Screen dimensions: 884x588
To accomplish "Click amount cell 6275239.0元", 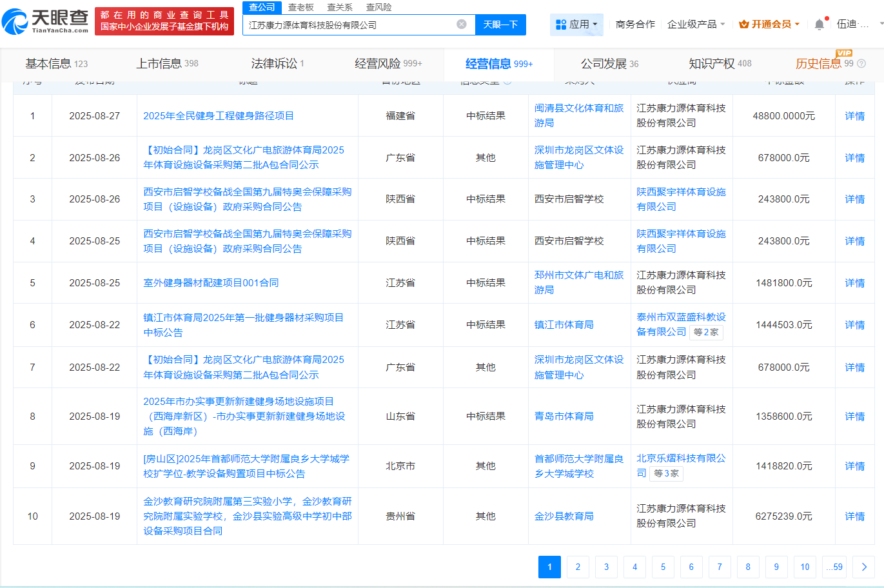I will [x=784, y=516].
